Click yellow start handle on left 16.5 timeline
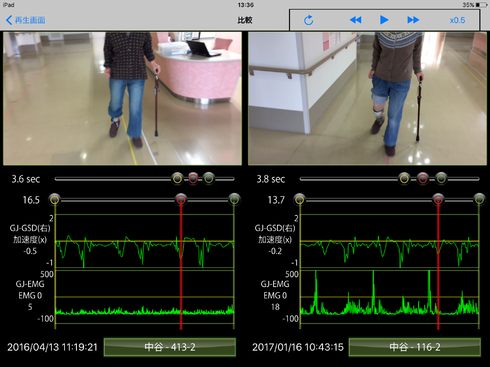Screen dimensions: 490x367 (55, 199)
